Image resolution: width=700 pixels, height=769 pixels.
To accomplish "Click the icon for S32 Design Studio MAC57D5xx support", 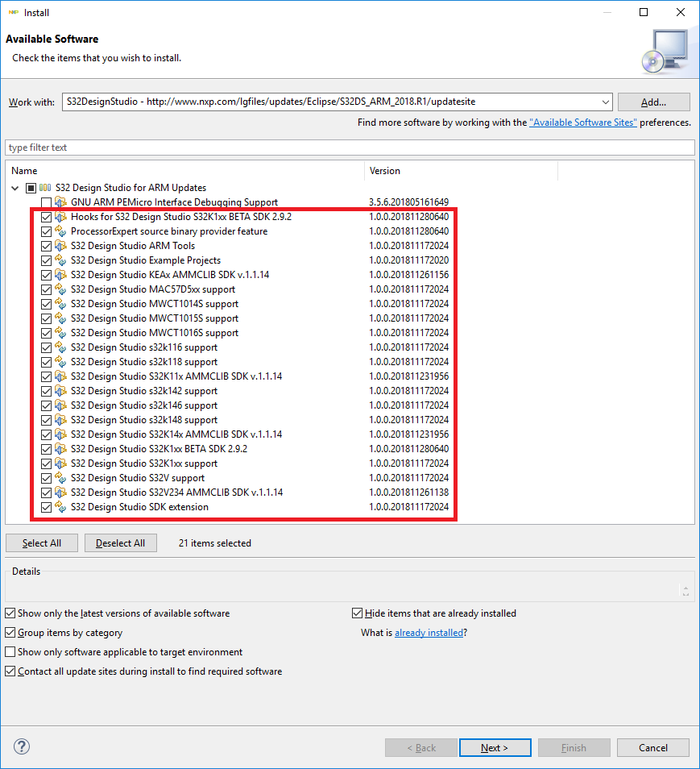I will pyautogui.click(x=60, y=289).
